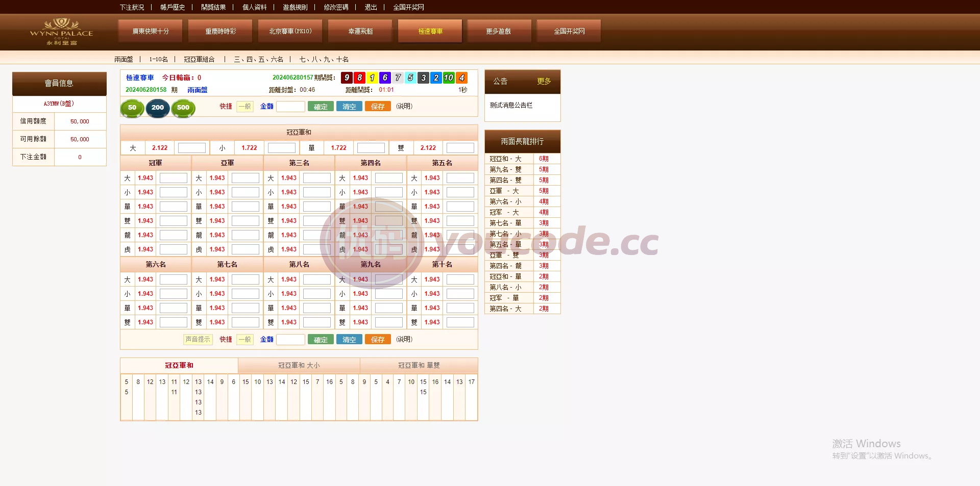This screenshot has height=486, width=980.
Task: Select the green 50 chip
Action: (132, 108)
